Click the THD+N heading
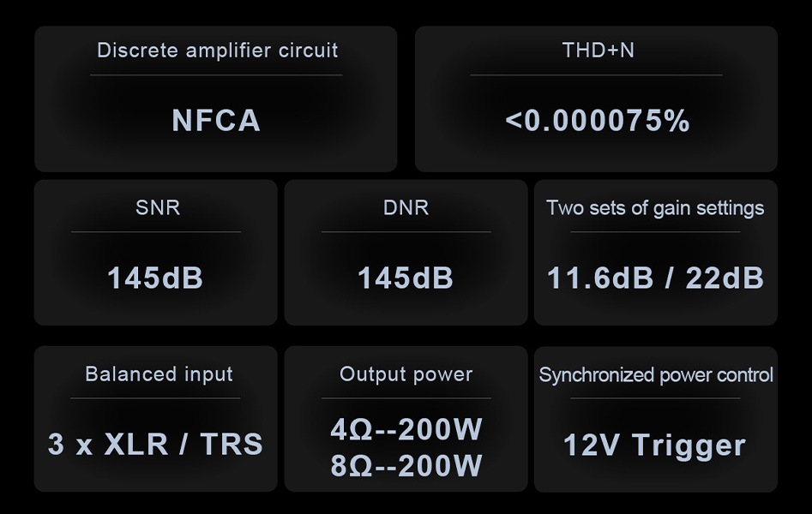The height and width of the screenshot is (514, 812). click(598, 51)
